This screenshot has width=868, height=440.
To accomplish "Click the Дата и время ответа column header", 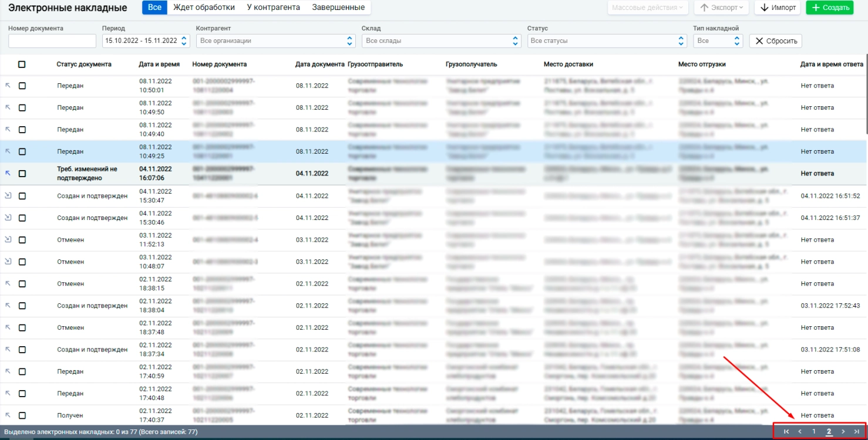I will pos(832,65).
